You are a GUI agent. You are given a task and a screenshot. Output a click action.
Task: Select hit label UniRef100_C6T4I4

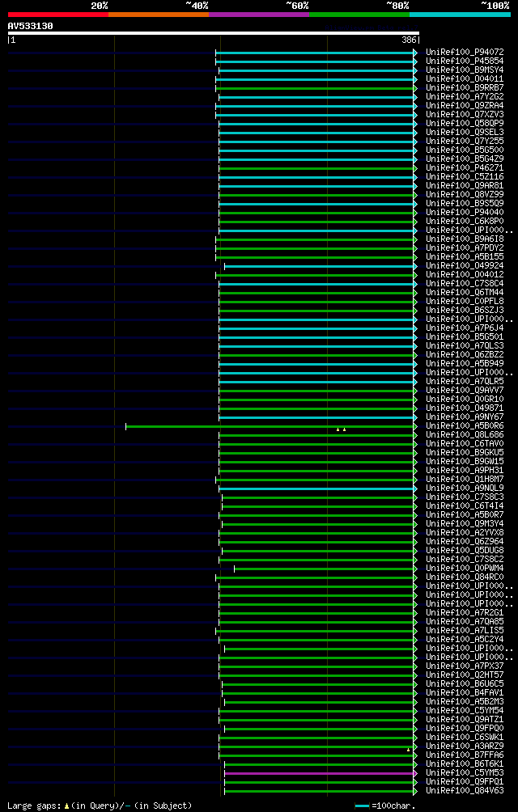click(465, 506)
